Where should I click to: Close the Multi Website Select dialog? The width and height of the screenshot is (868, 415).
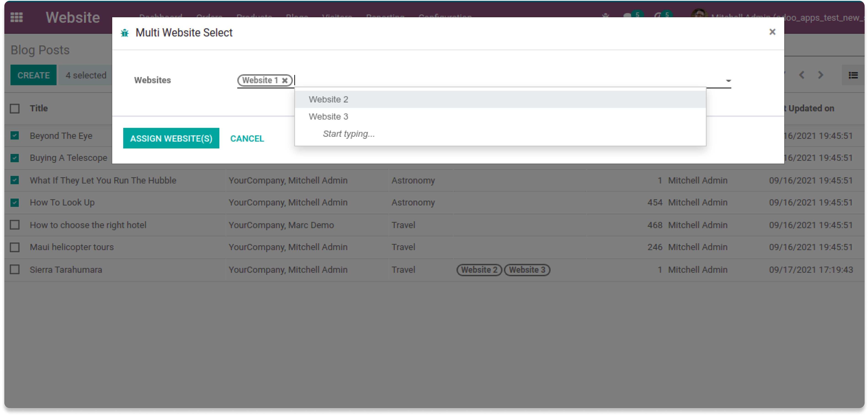click(772, 32)
